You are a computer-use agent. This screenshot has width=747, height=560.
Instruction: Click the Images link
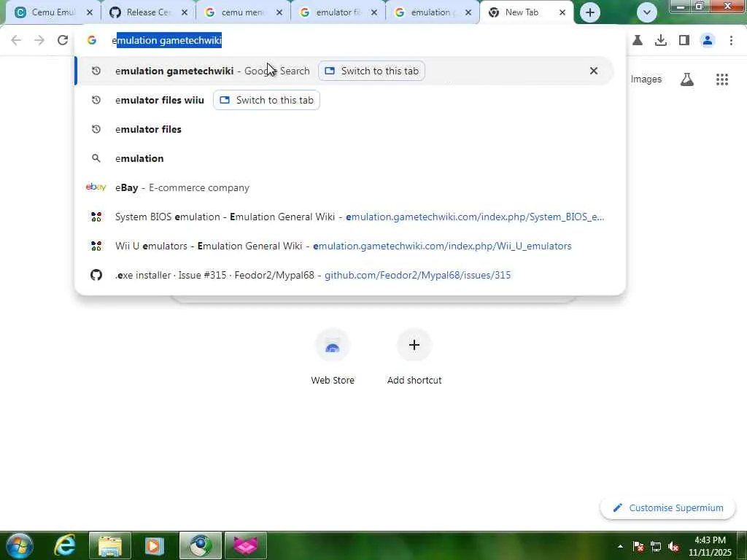646,79
